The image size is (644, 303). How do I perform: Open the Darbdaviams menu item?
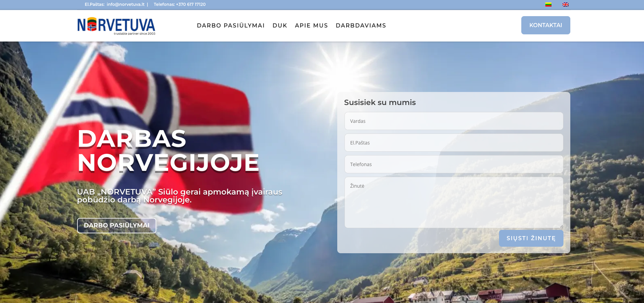coord(361,25)
